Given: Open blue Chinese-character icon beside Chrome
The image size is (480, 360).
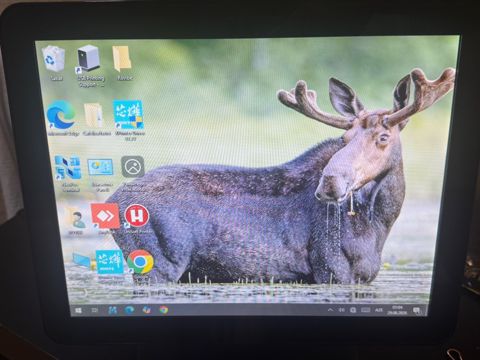Looking at the screenshot, I should point(110,262).
